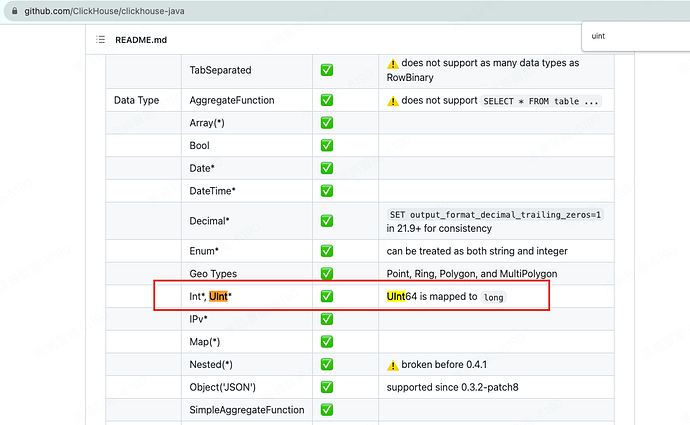This screenshot has height=425, width=690.
Task: Click green checkmark in Nested(*) row
Action: point(327,364)
